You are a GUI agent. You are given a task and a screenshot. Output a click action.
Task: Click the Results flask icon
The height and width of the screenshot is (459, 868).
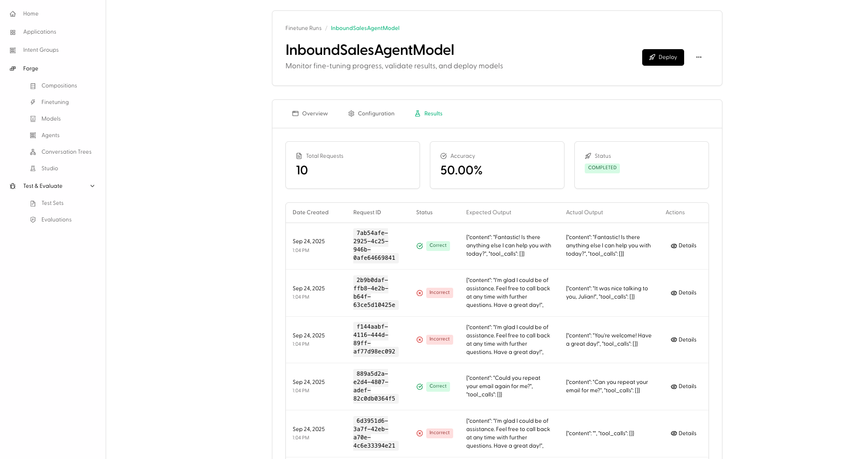pyautogui.click(x=417, y=113)
